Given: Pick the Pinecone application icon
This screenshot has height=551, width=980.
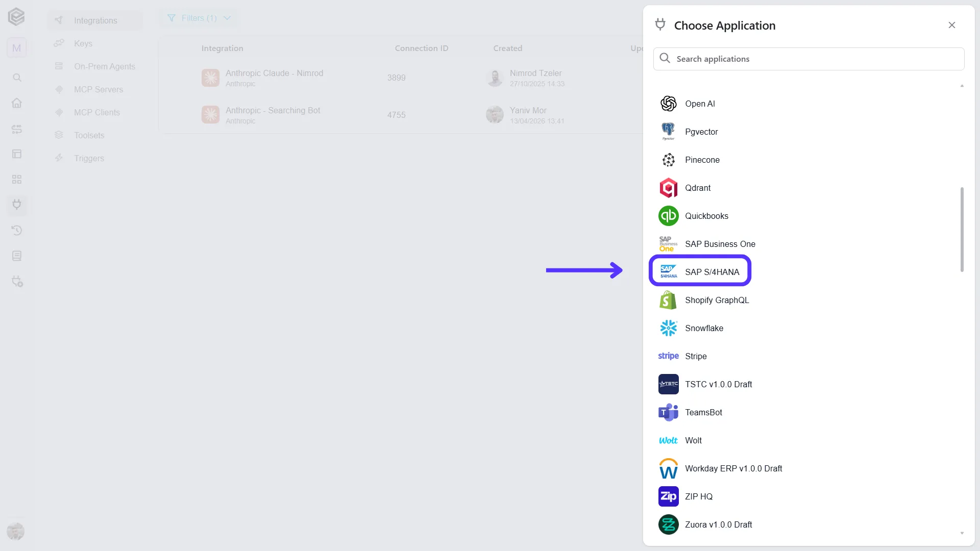Looking at the screenshot, I should [668, 160].
